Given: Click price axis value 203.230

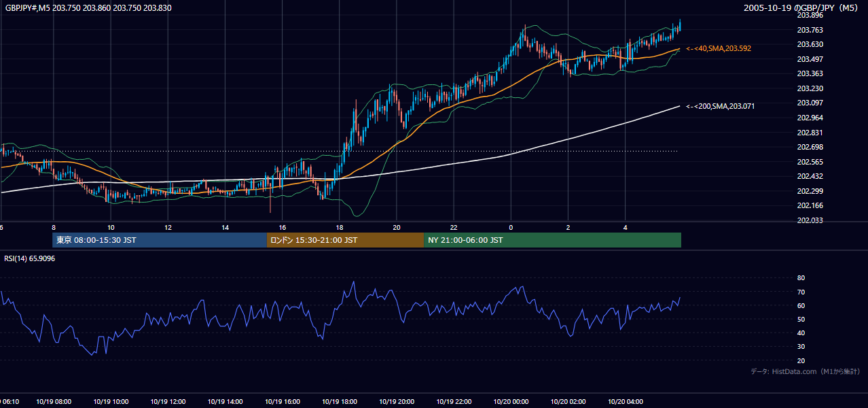Looking at the screenshot, I should 810,88.
